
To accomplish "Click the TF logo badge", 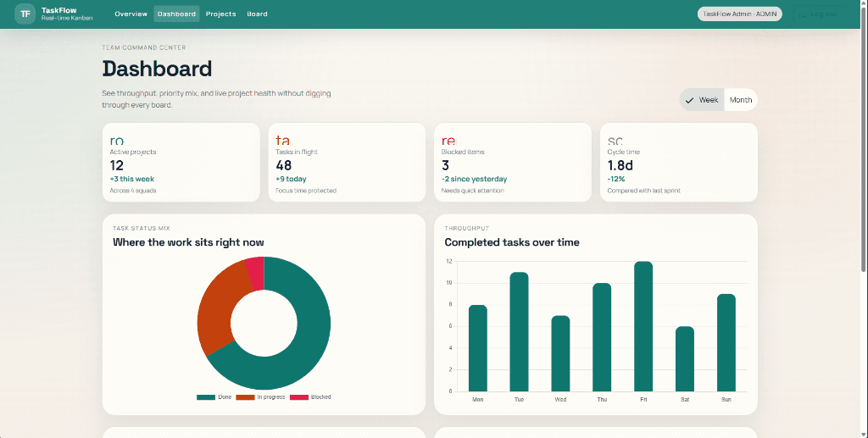I will pos(25,14).
